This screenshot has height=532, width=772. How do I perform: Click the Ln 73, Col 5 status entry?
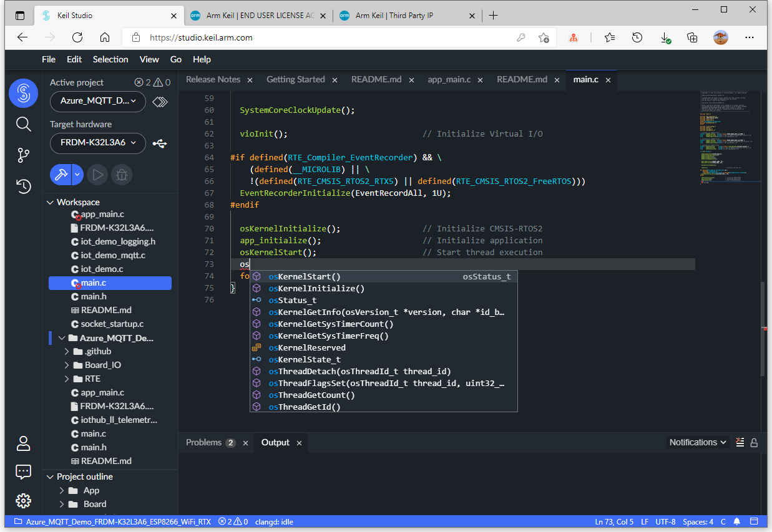[614, 521]
